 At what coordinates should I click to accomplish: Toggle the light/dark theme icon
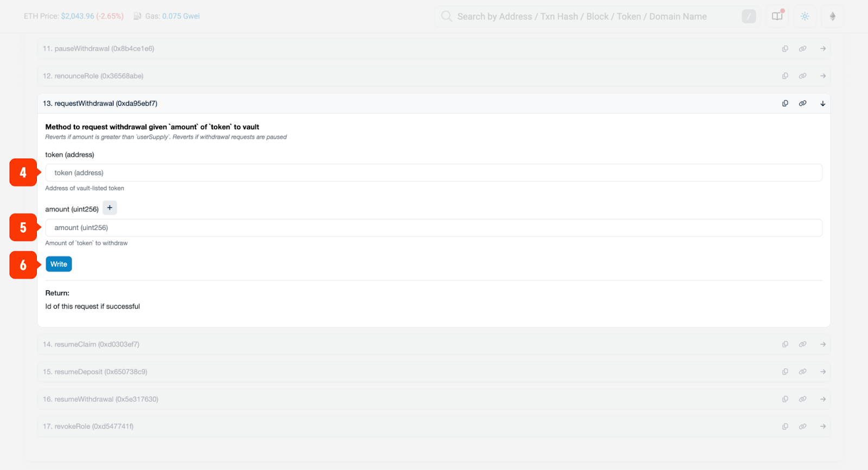805,16
